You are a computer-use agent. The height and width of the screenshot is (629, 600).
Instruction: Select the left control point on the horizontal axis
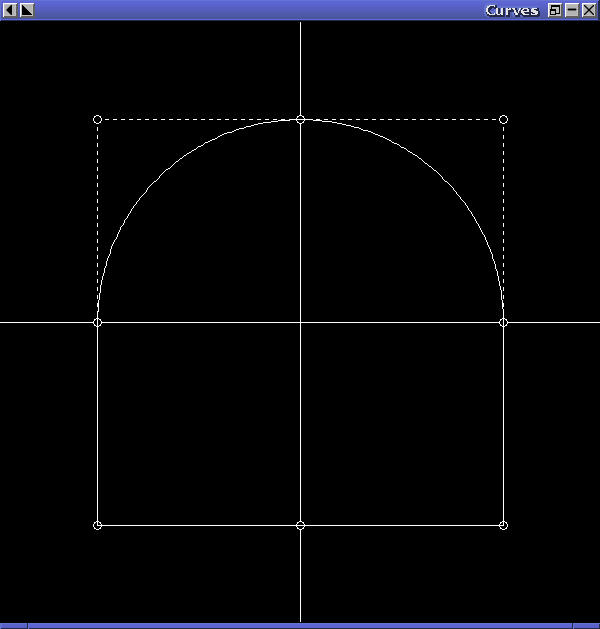pos(97,323)
